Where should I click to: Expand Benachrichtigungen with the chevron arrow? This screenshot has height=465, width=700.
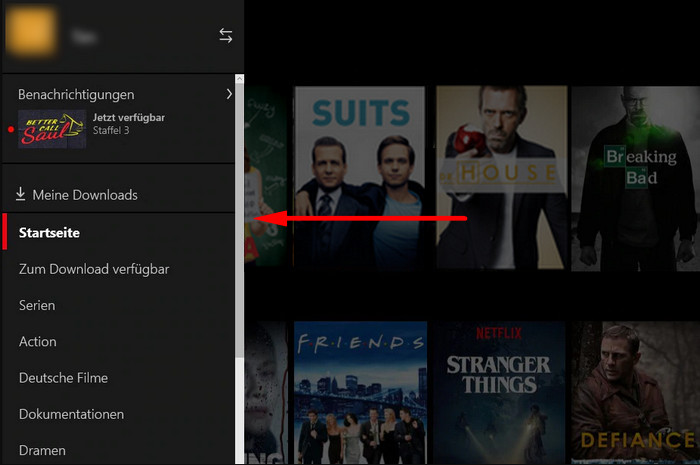(x=229, y=94)
